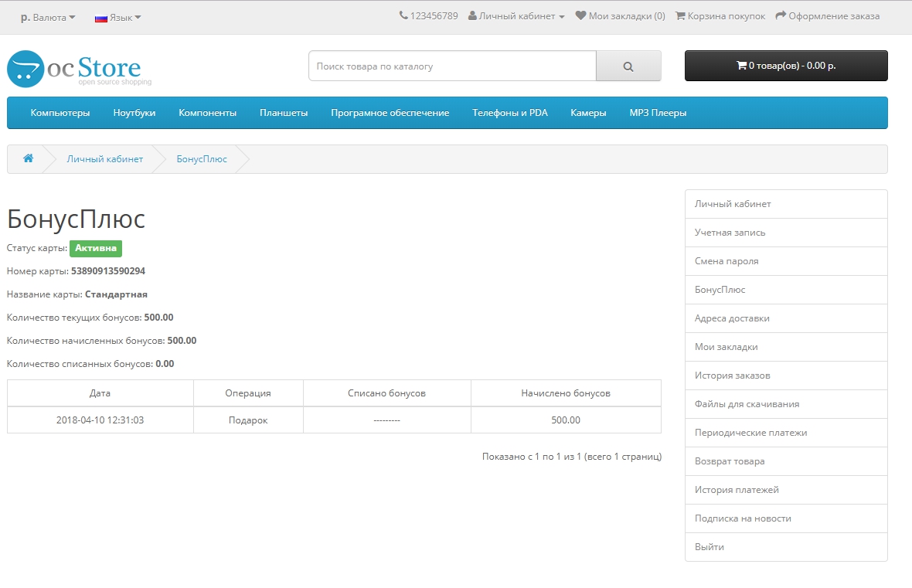This screenshot has width=912, height=588.
Task: Open Смена пароля in sidebar
Action: (x=727, y=261)
